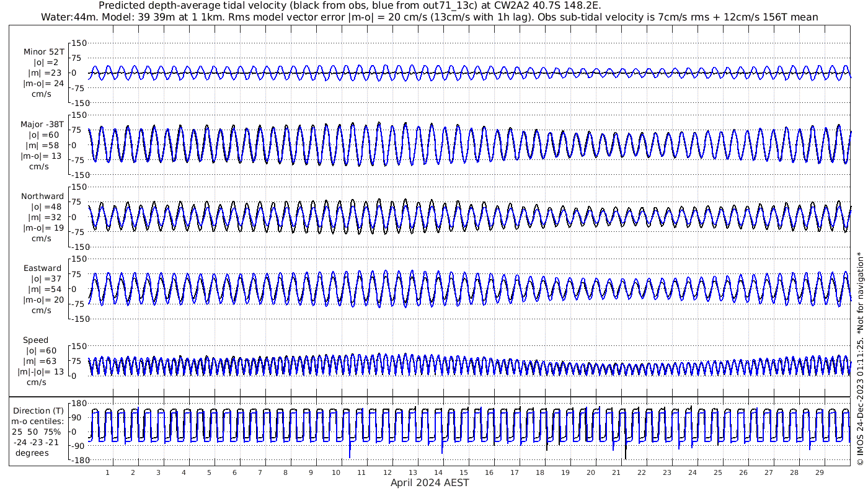Select '|o| =37' in the Eastward panel
Viewport: 868px width, 496px height.
pyautogui.click(x=46, y=278)
